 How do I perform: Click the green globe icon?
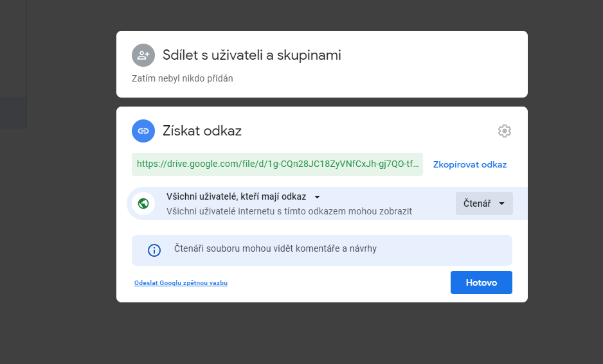143,204
